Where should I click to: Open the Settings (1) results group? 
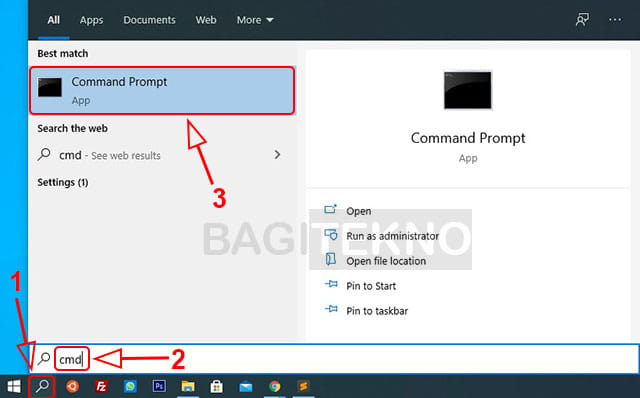(63, 182)
